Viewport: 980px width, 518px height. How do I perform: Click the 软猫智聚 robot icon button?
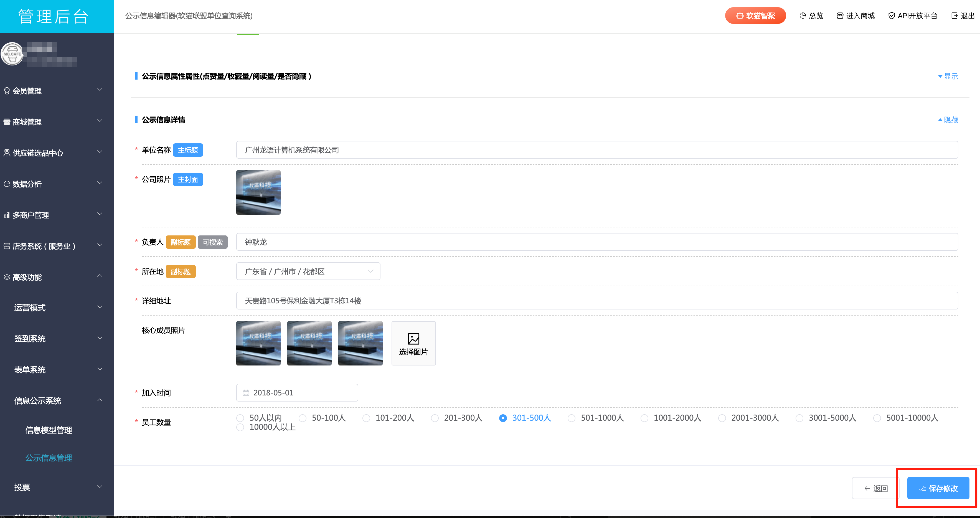tap(740, 16)
